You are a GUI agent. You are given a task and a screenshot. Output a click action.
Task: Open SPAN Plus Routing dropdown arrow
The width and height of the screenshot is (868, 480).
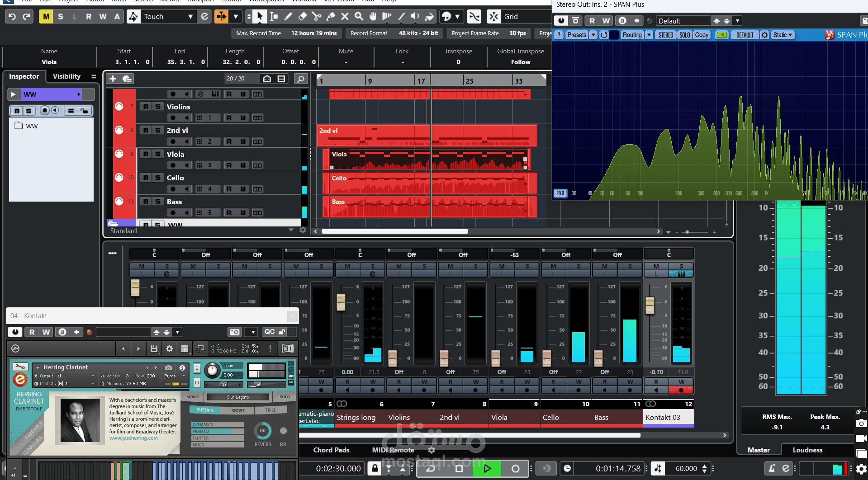(x=649, y=35)
